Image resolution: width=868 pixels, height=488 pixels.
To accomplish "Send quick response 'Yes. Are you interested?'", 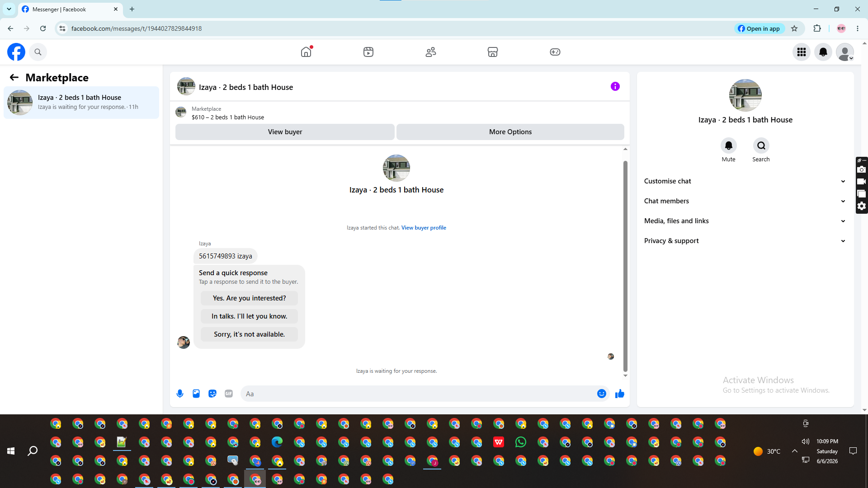I will click(x=249, y=298).
